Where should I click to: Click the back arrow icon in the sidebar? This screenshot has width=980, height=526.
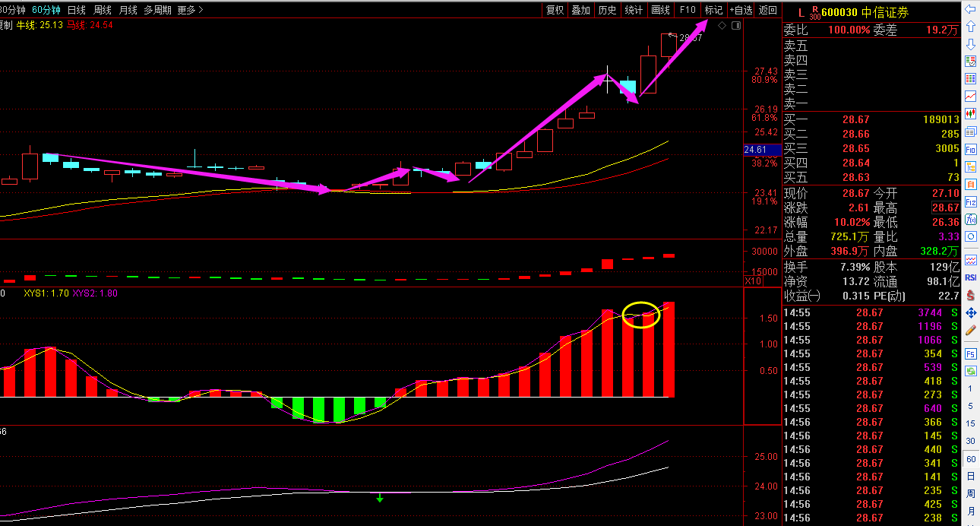pos(971,10)
